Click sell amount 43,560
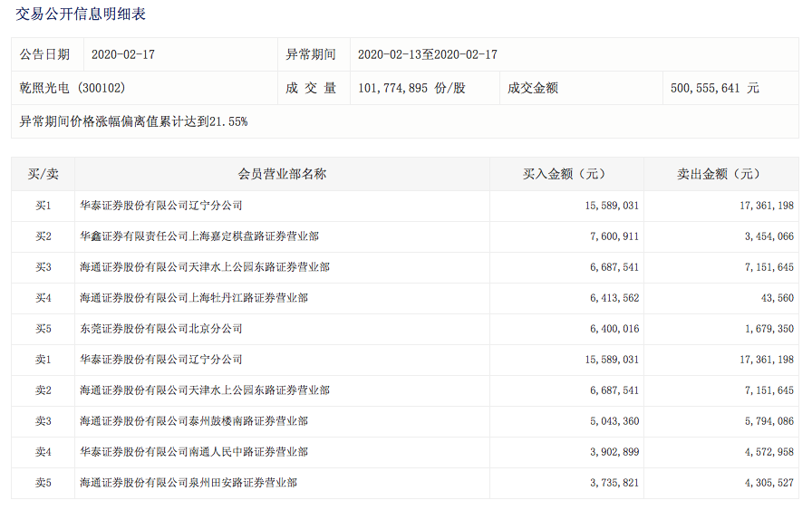 pos(778,298)
